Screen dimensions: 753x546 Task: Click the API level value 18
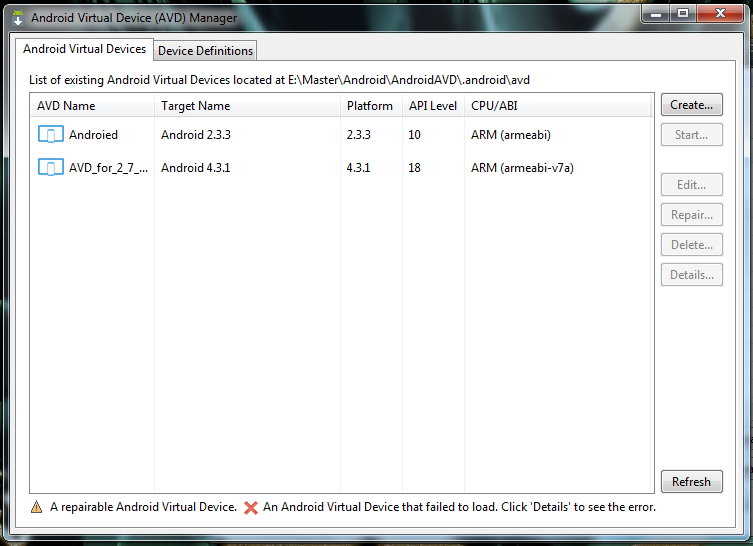click(x=414, y=168)
